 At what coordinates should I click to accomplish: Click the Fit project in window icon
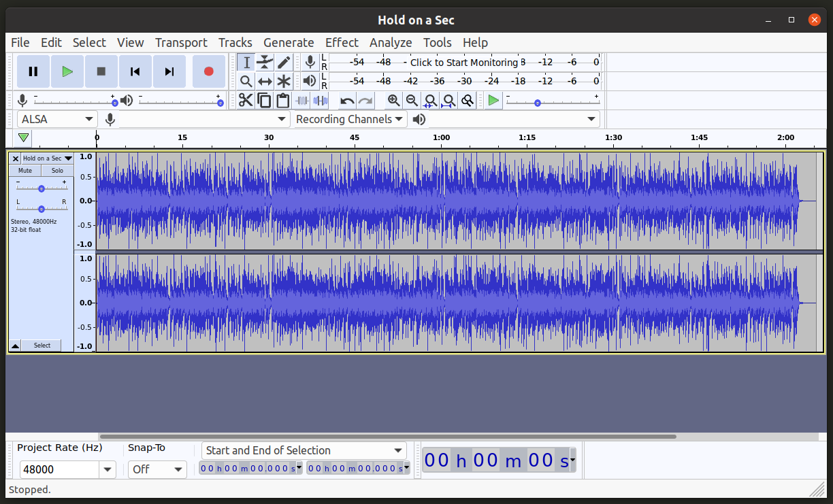(448, 100)
